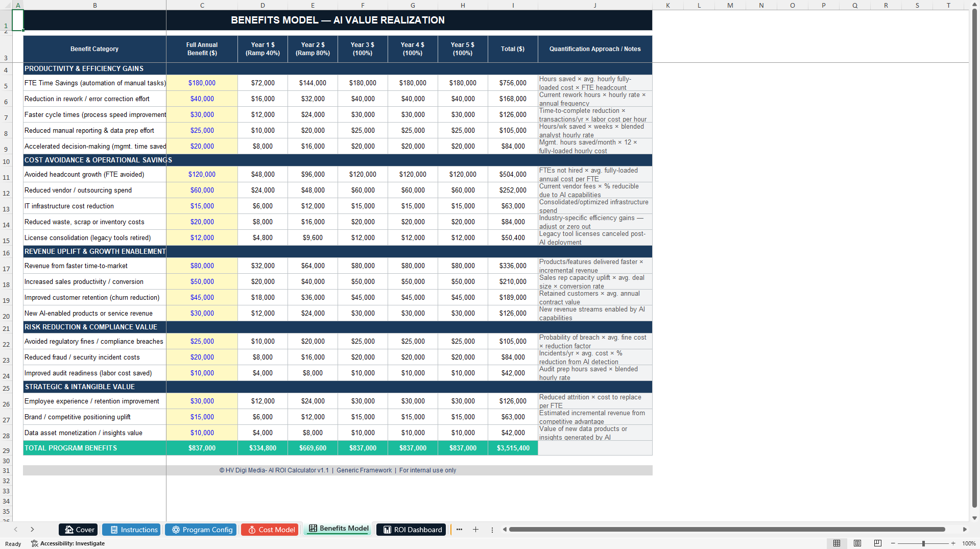
Task: Select column J header
Action: tap(595, 5)
